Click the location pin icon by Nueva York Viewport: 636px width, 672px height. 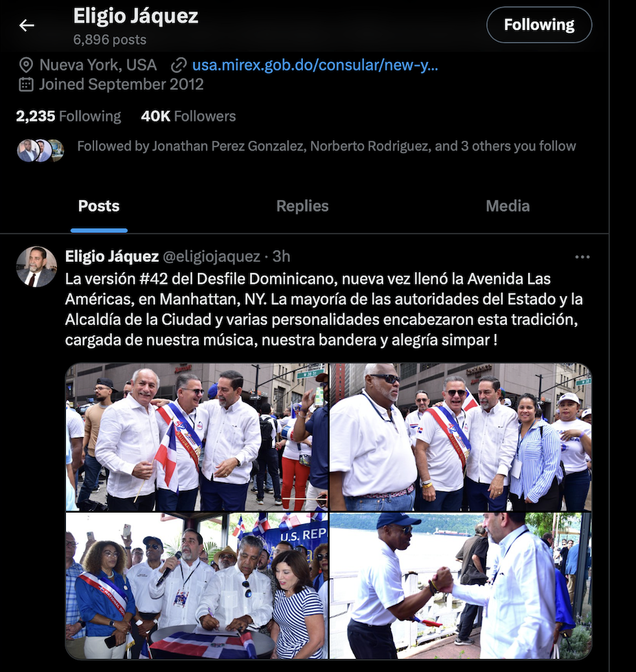point(26,65)
